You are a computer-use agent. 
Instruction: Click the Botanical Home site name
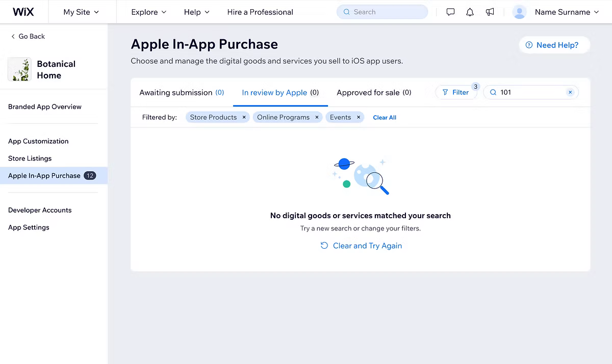pyautogui.click(x=56, y=69)
